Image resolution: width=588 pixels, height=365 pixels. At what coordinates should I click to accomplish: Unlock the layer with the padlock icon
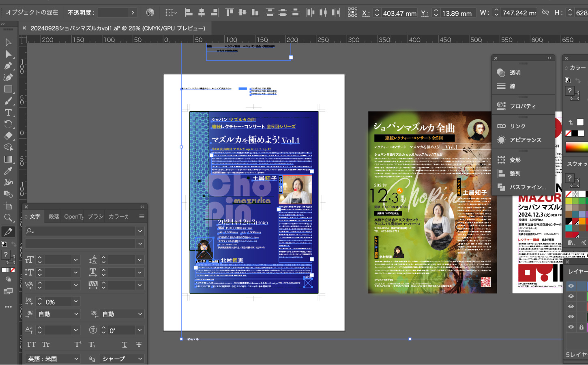(x=582, y=327)
